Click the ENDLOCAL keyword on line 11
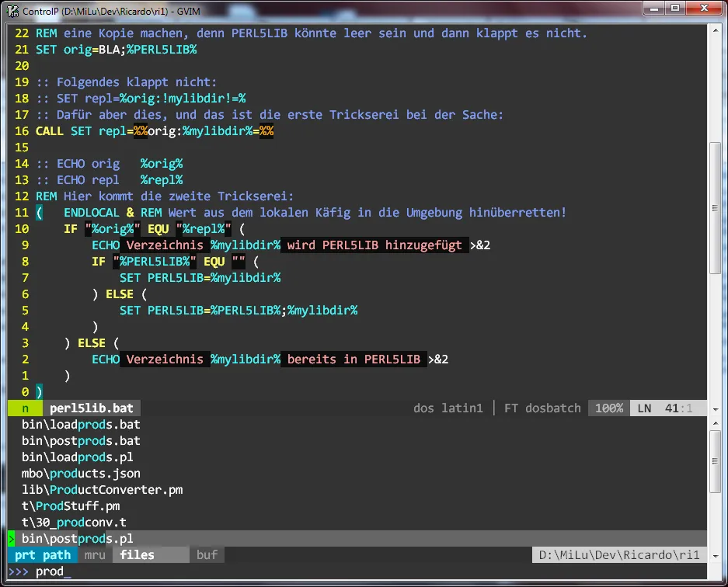The width and height of the screenshot is (728, 587). tap(92, 213)
